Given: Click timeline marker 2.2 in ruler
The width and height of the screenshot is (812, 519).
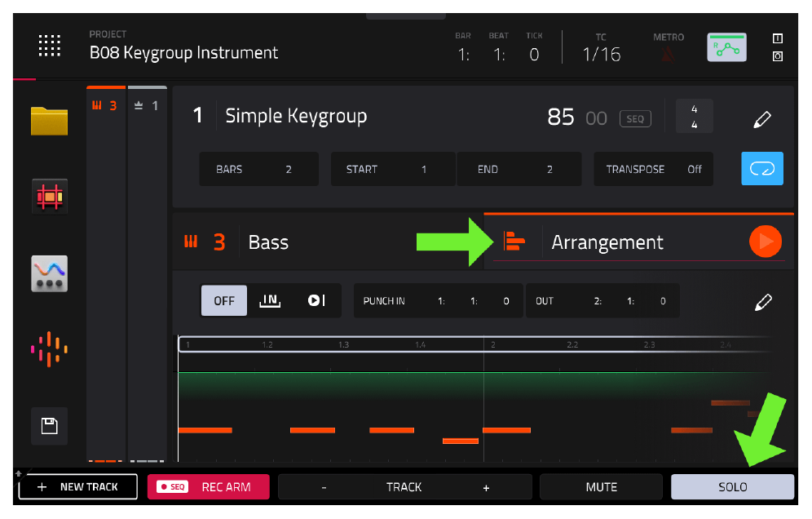Looking at the screenshot, I should [572, 344].
